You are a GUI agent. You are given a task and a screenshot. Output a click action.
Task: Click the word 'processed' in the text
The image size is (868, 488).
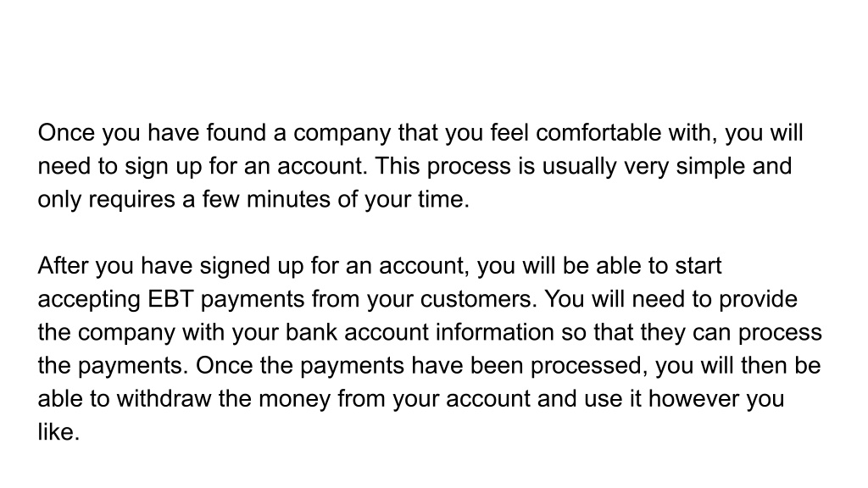tap(589, 366)
